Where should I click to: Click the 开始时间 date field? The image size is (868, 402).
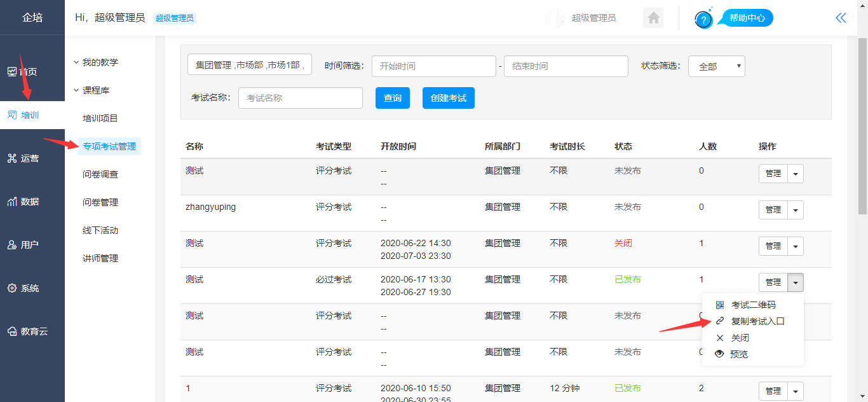[433, 66]
